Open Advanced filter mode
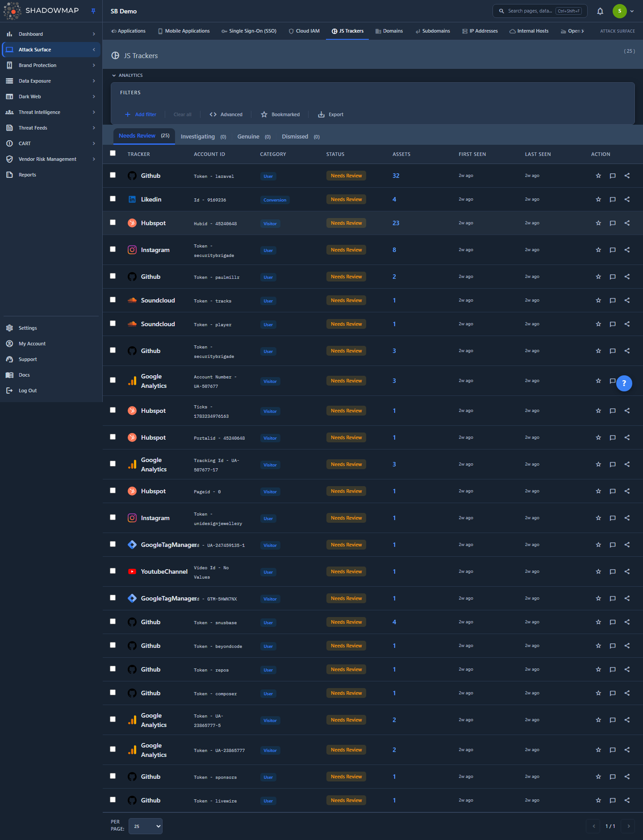Screen dimensions: 643x840 [x=226, y=114]
